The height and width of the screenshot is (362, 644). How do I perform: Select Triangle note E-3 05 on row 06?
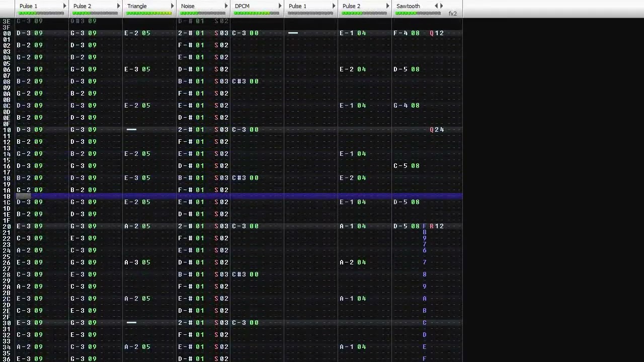(137, 69)
